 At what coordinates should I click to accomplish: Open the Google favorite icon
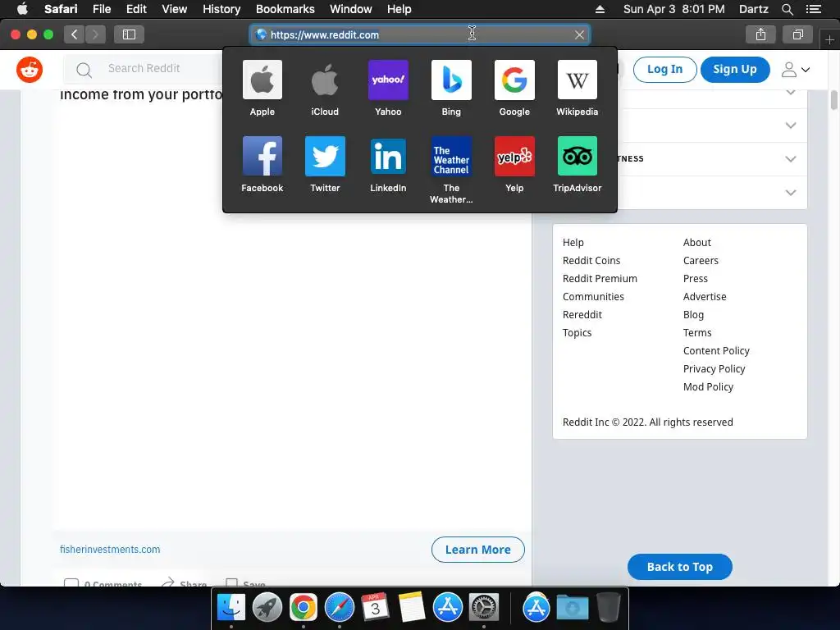(514, 80)
